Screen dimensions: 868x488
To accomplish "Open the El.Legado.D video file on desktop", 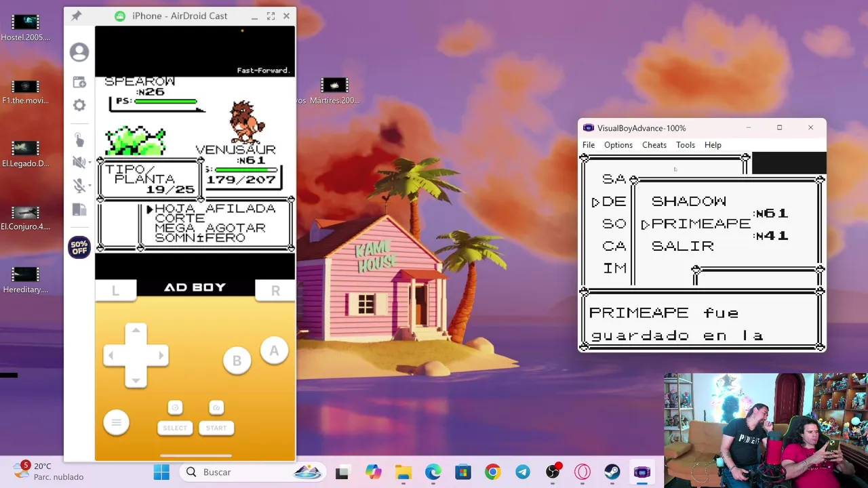I will click(25, 154).
